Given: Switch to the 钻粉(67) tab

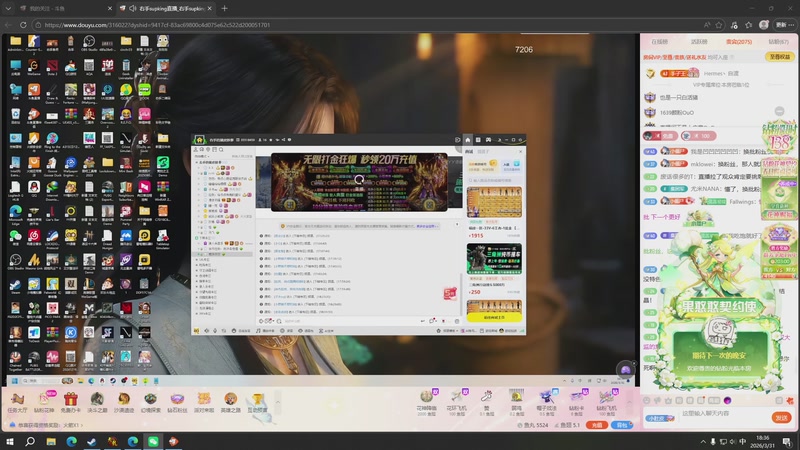Looking at the screenshot, I should (778, 42).
